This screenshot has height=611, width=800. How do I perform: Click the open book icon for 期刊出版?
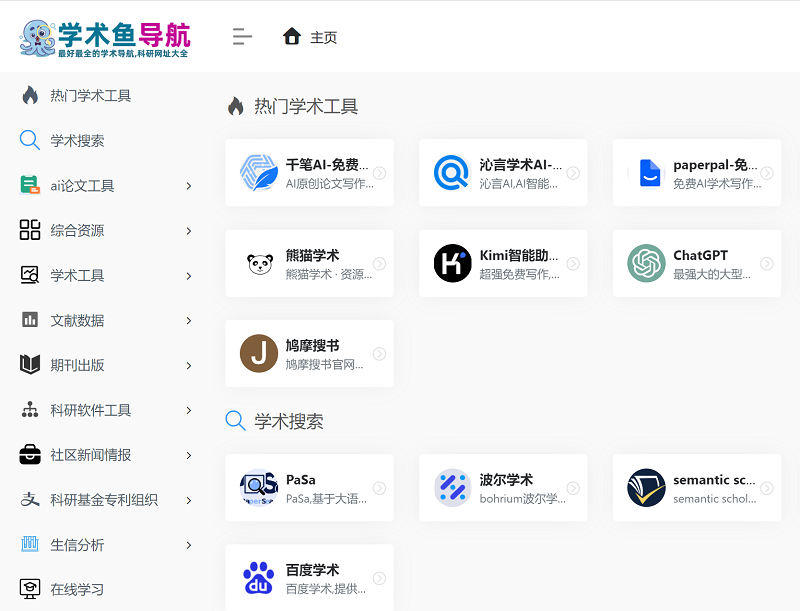(30, 365)
